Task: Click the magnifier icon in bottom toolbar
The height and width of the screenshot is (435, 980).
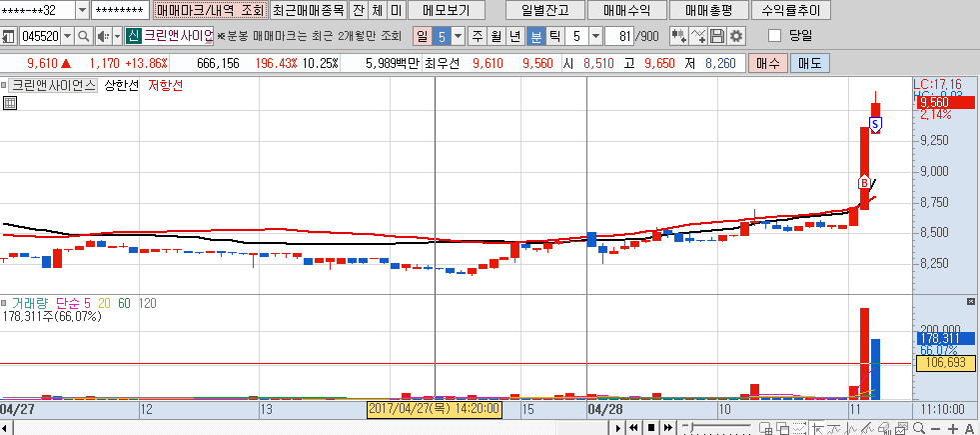Action: [x=920, y=428]
